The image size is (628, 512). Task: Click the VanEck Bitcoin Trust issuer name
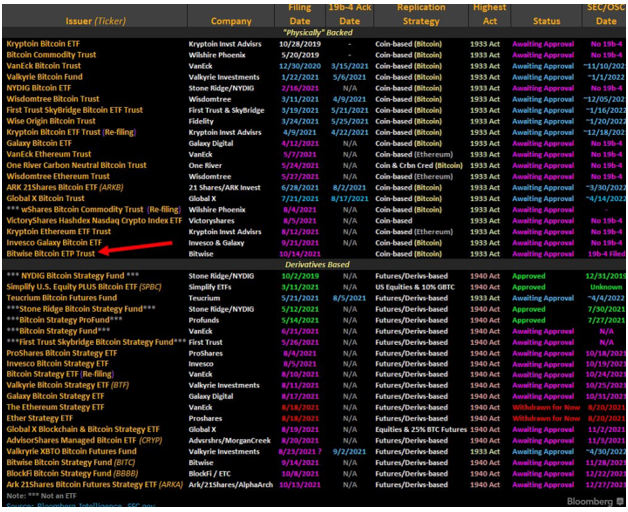coord(44,66)
